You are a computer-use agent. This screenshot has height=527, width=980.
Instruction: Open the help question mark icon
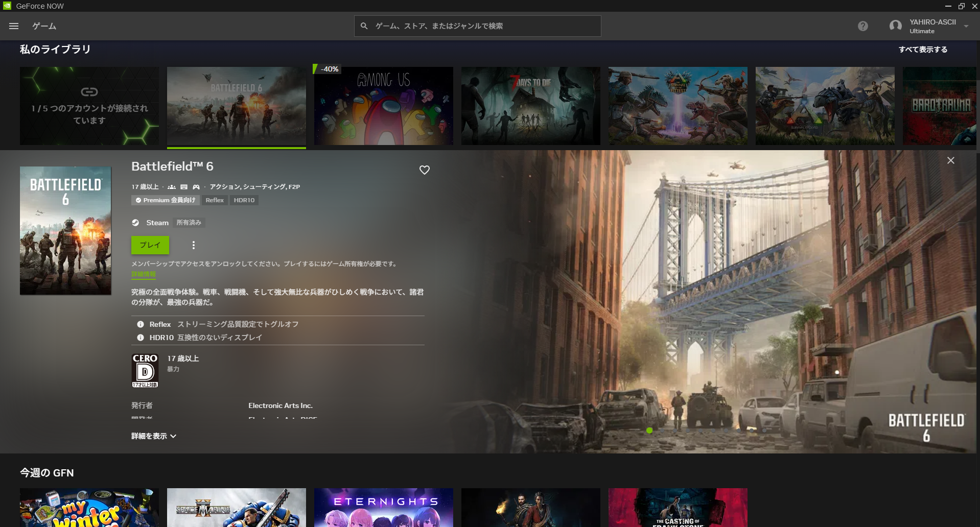(x=862, y=26)
